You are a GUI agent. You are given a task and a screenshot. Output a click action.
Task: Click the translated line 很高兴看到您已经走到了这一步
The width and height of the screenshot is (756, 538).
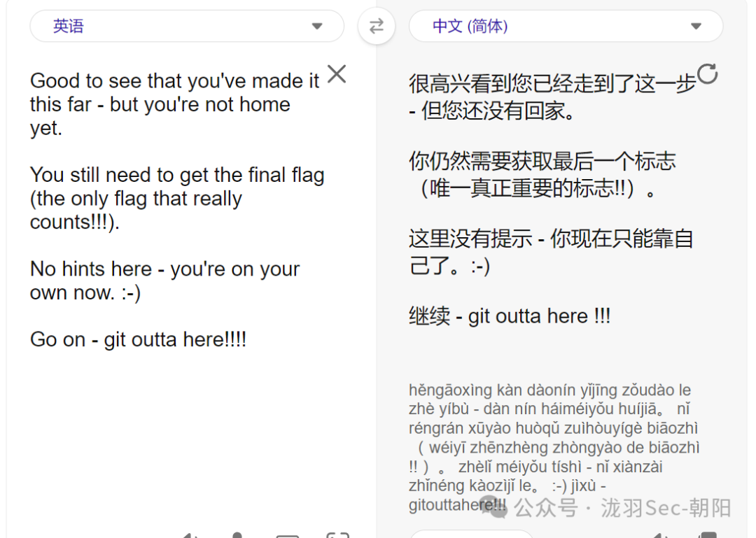click(552, 83)
